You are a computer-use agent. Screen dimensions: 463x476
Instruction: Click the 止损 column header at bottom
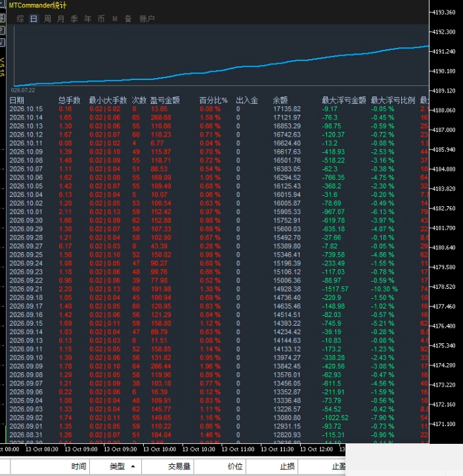(287, 466)
